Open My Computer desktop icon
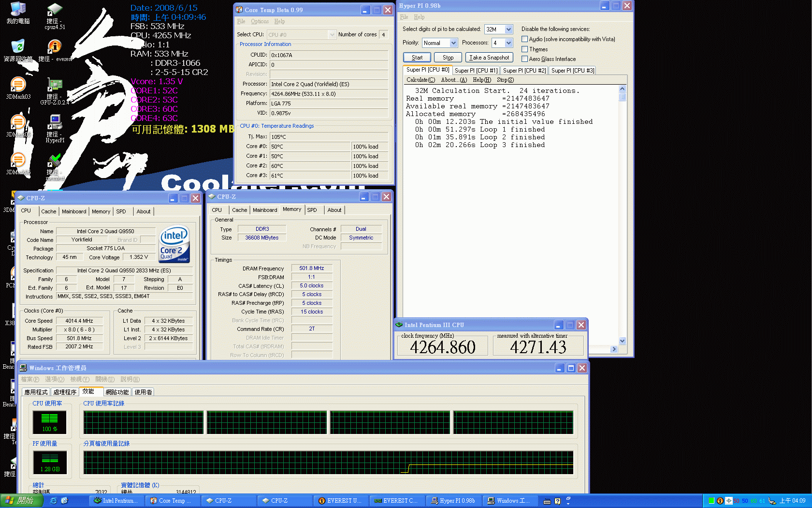The image size is (812, 508). coord(18,13)
